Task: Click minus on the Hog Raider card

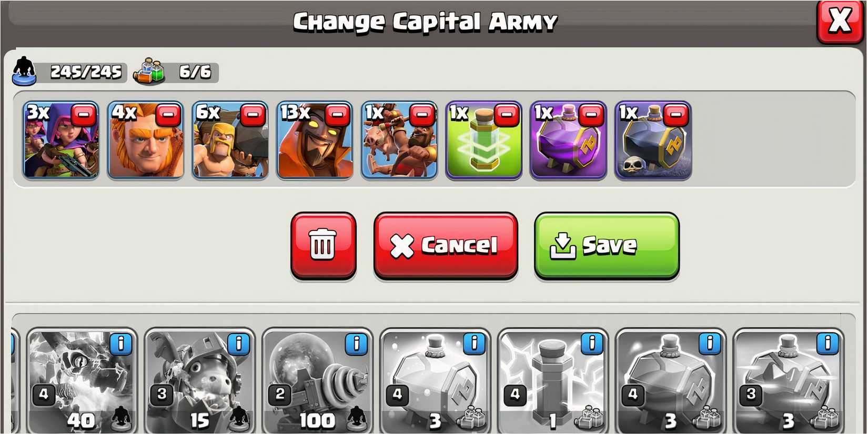Action: point(422,115)
